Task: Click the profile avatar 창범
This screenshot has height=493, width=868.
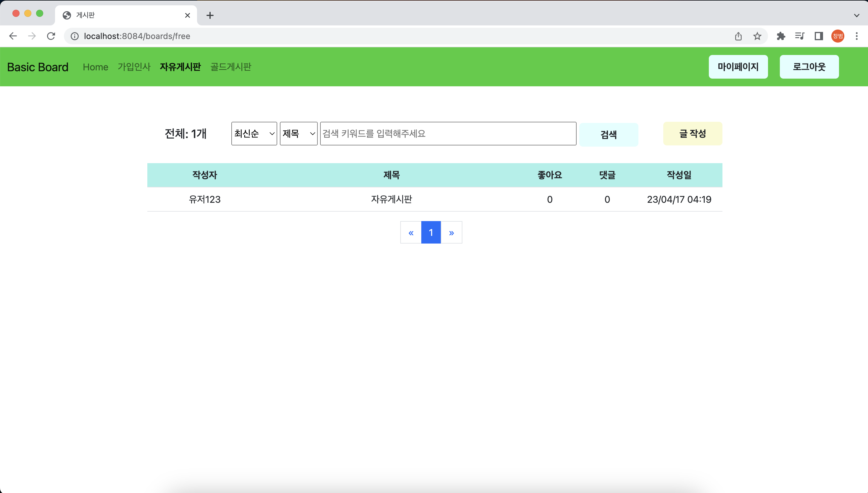Action: [x=838, y=36]
